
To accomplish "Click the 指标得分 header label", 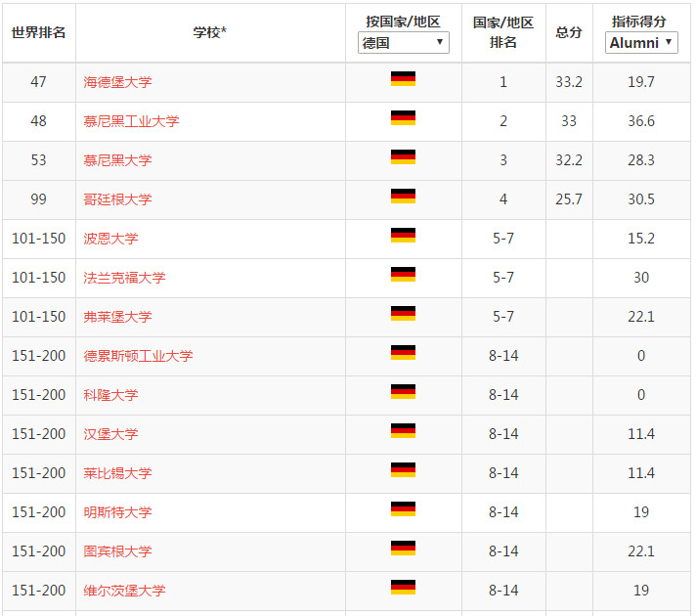I will (x=638, y=21).
